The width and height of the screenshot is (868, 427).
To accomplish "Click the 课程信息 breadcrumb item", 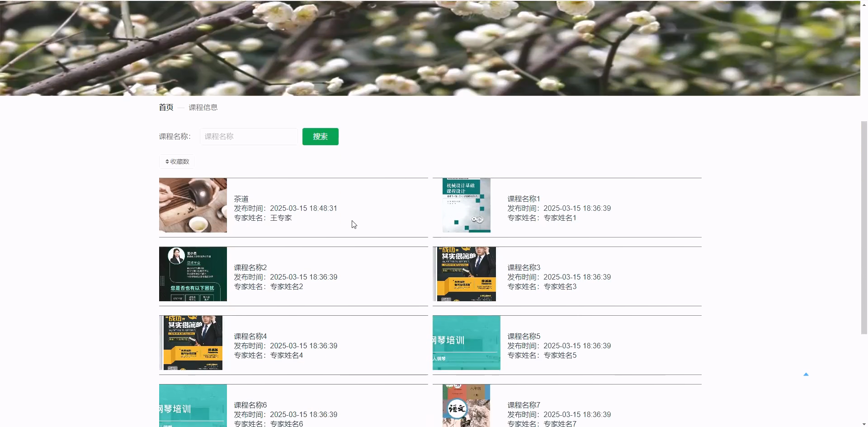I will click(203, 107).
